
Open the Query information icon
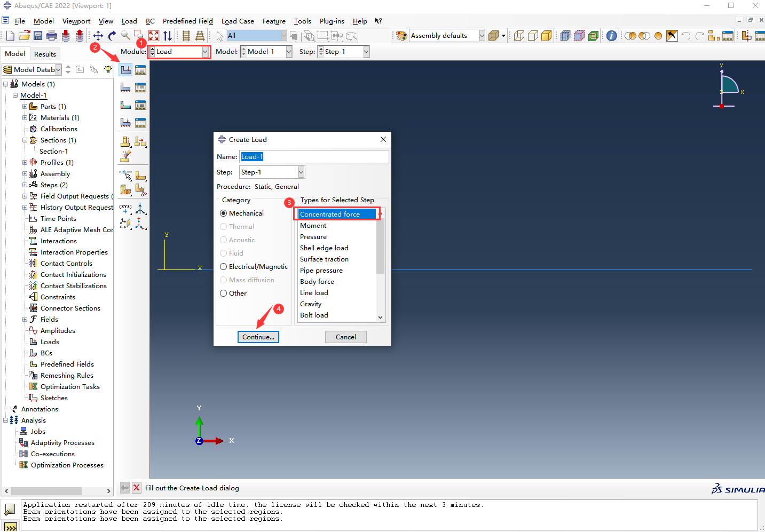pyautogui.click(x=612, y=36)
